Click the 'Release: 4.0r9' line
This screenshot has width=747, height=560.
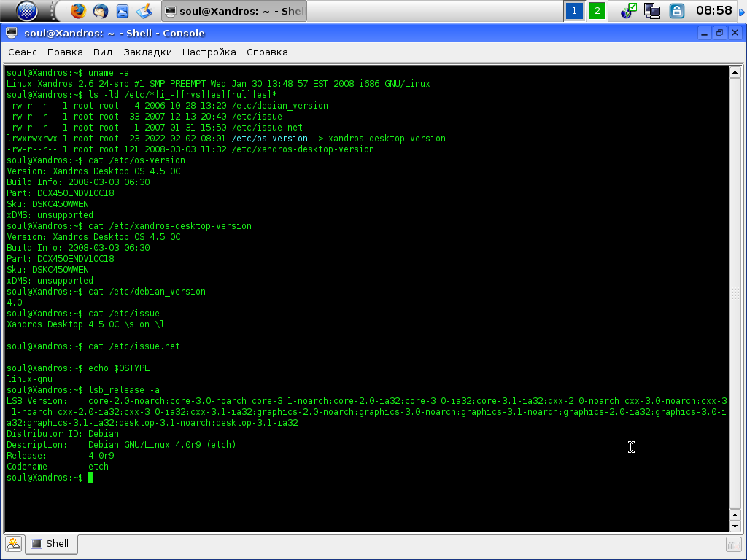pyautogui.click(x=61, y=456)
